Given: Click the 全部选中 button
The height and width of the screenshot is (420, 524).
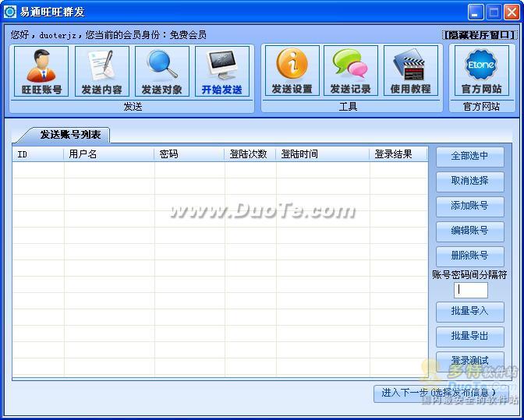Looking at the screenshot, I should click(469, 156).
